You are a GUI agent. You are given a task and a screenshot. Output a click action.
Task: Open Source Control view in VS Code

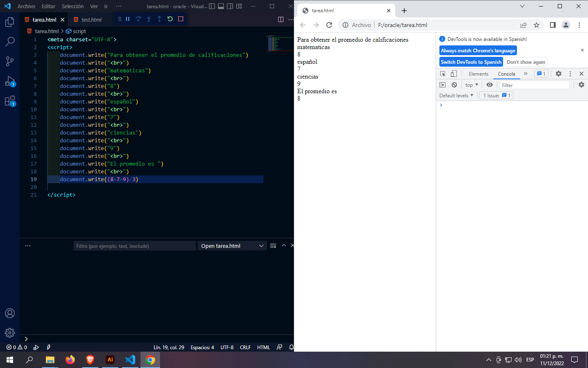pos(10,61)
